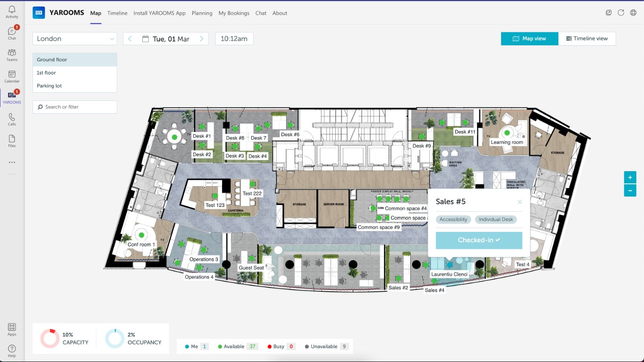Go to previous day arrow
The height and width of the screenshot is (362, 644).
pos(130,39)
